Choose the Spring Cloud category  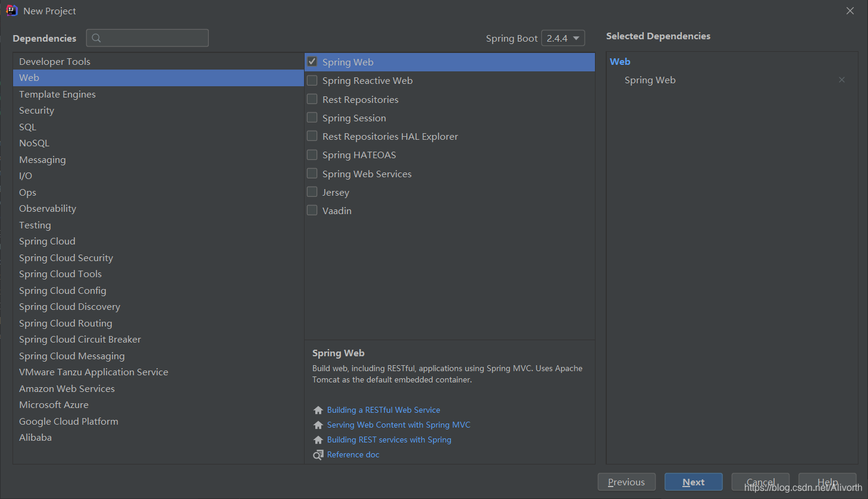pos(158,241)
